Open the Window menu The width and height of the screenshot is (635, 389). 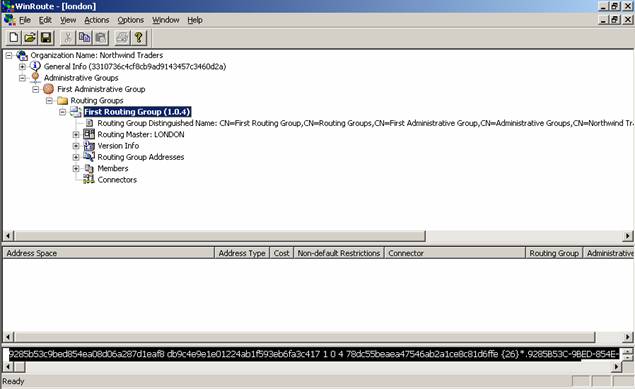point(166,20)
